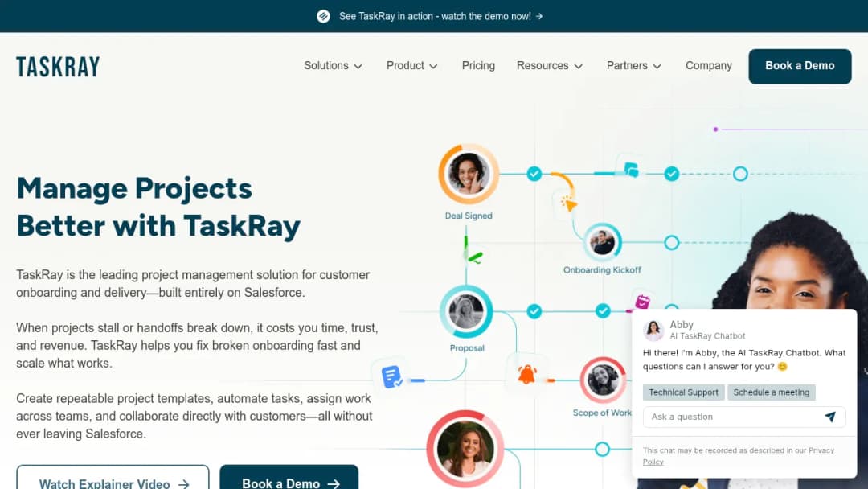868x489 pixels.
Task: Click the Proposal avatar
Action: (466, 312)
